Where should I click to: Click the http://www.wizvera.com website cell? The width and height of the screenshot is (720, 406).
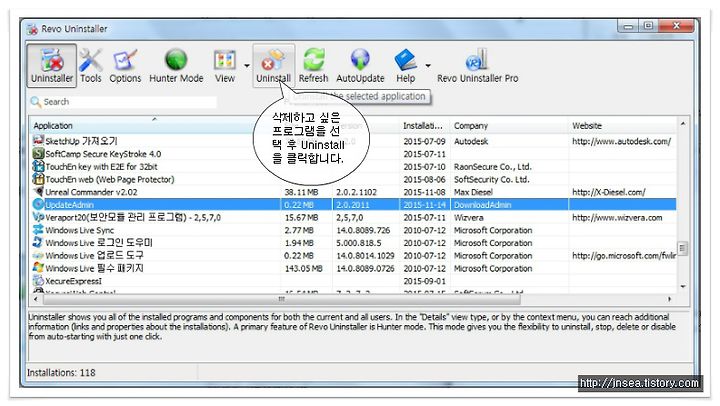(617, 218)
